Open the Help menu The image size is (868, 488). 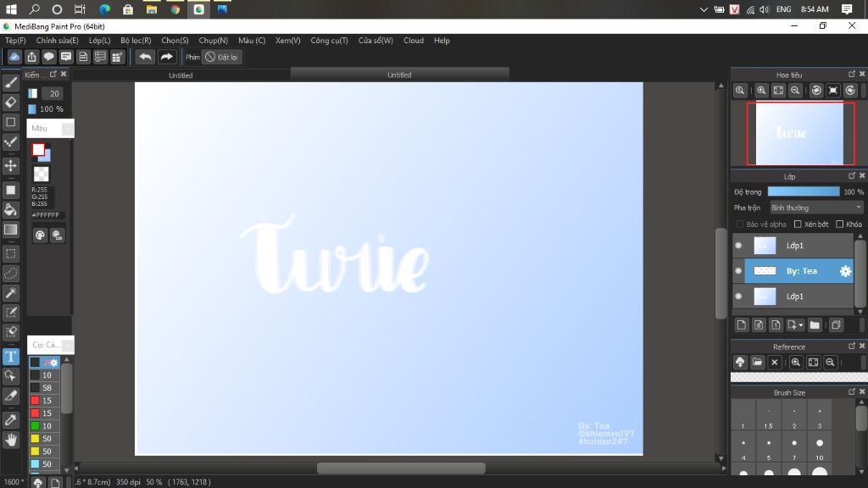(x=442, y=41)
